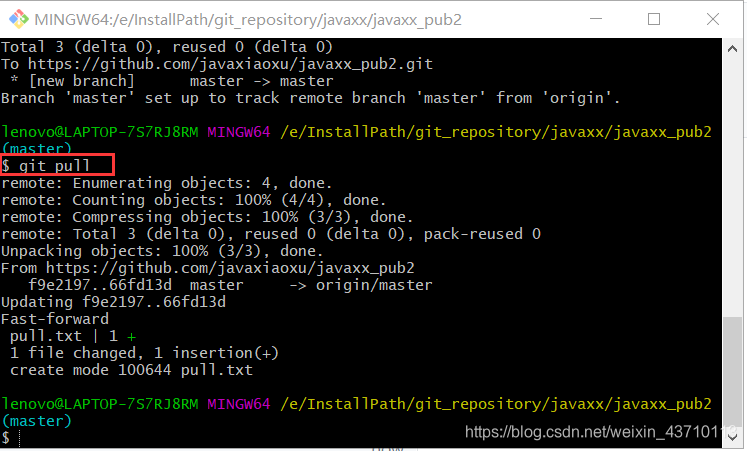Click 'remote: Enumerating objects: 4, done.' line
This screenshot has width=747, height=451.
pos(167,183)
